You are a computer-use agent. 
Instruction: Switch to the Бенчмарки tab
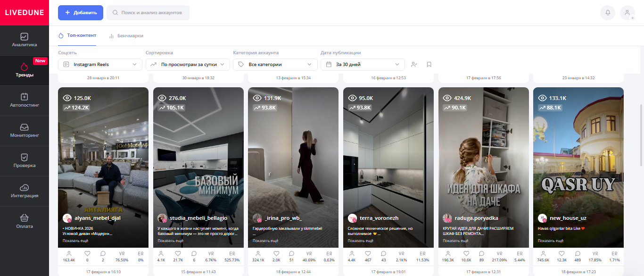pos(126,36)
